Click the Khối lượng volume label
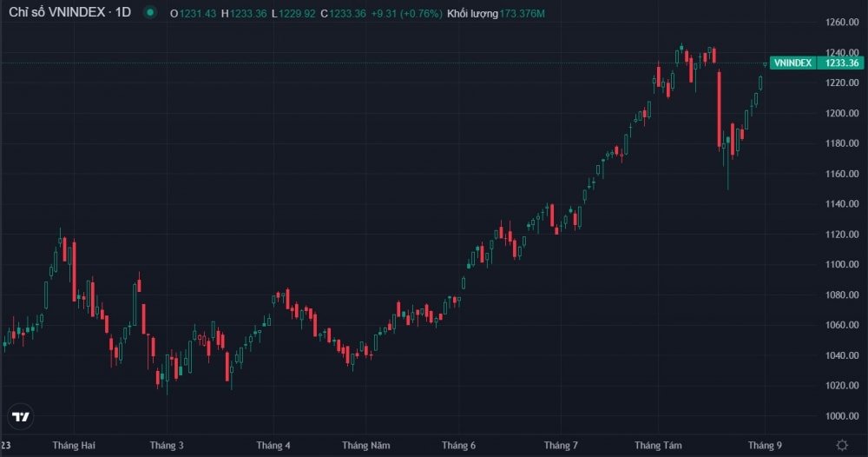 [x=472, y=13]
